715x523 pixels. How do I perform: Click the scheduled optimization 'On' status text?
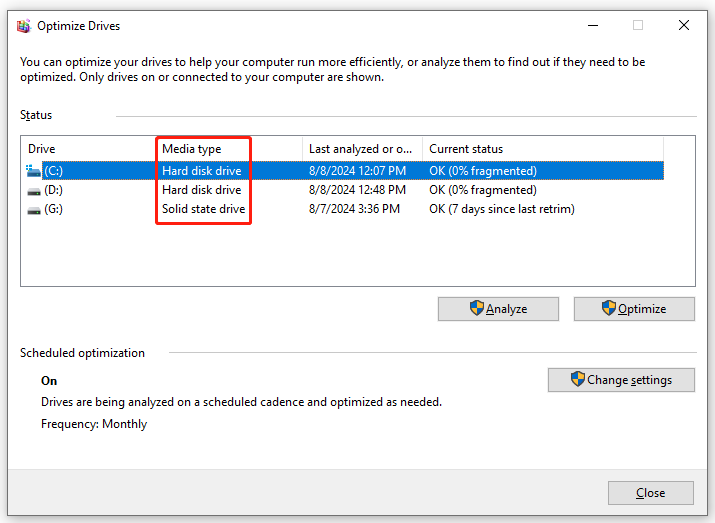[x=49, y=381]
